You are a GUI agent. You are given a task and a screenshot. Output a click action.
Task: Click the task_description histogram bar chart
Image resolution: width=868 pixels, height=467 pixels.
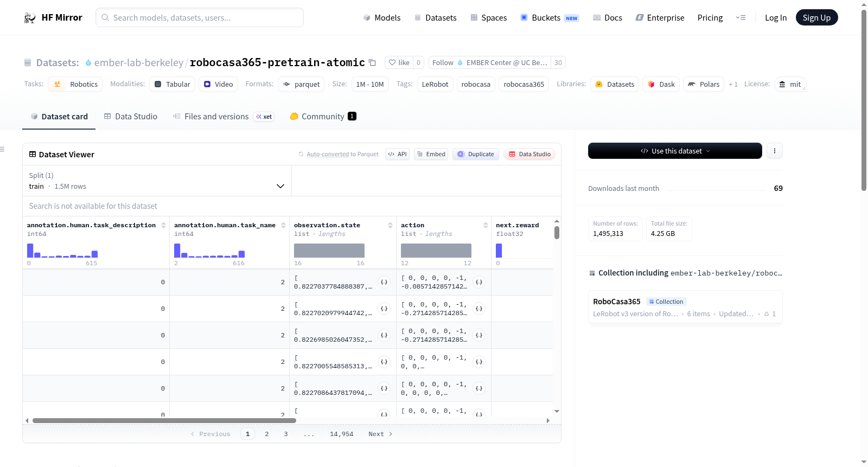[62, 251]
